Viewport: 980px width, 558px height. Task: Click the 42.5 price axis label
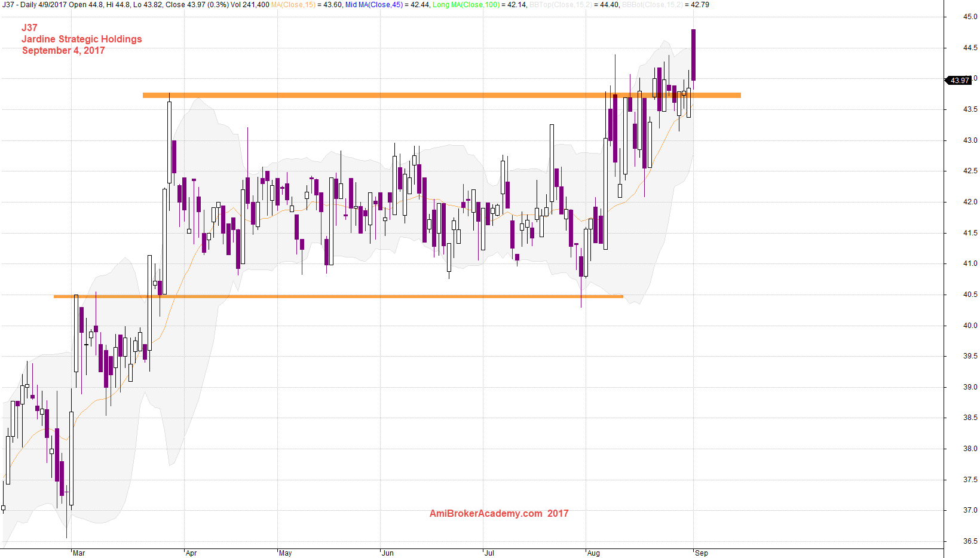click(x=970, y=171)
